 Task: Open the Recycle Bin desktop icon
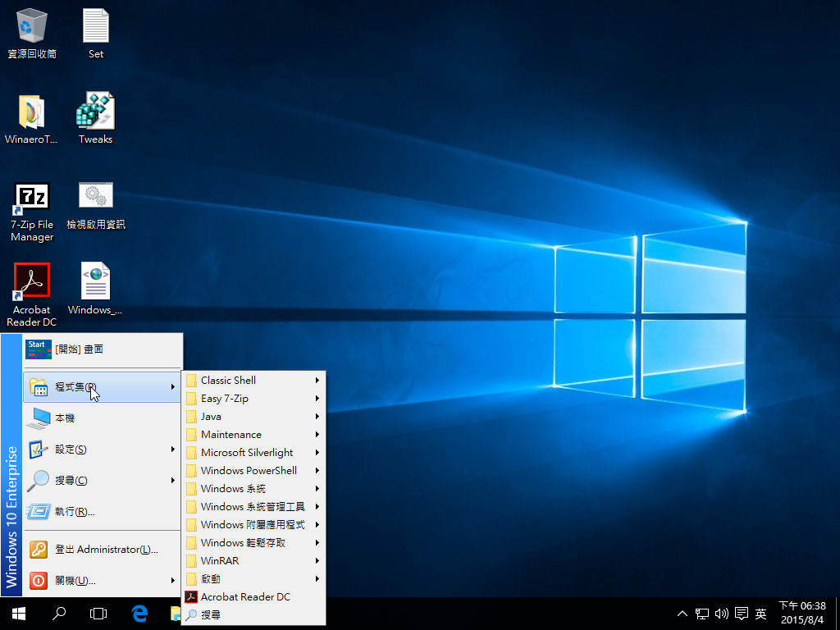(x=31, y=27)
